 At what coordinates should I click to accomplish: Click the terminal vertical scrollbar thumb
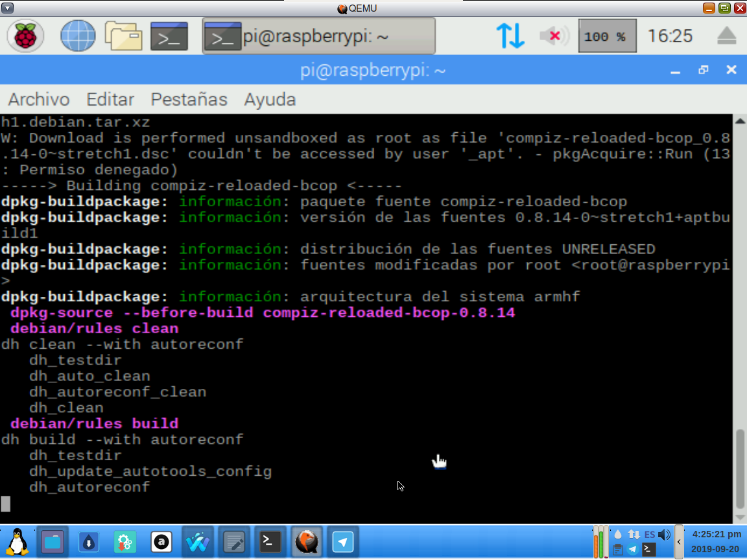pos(740,469)
